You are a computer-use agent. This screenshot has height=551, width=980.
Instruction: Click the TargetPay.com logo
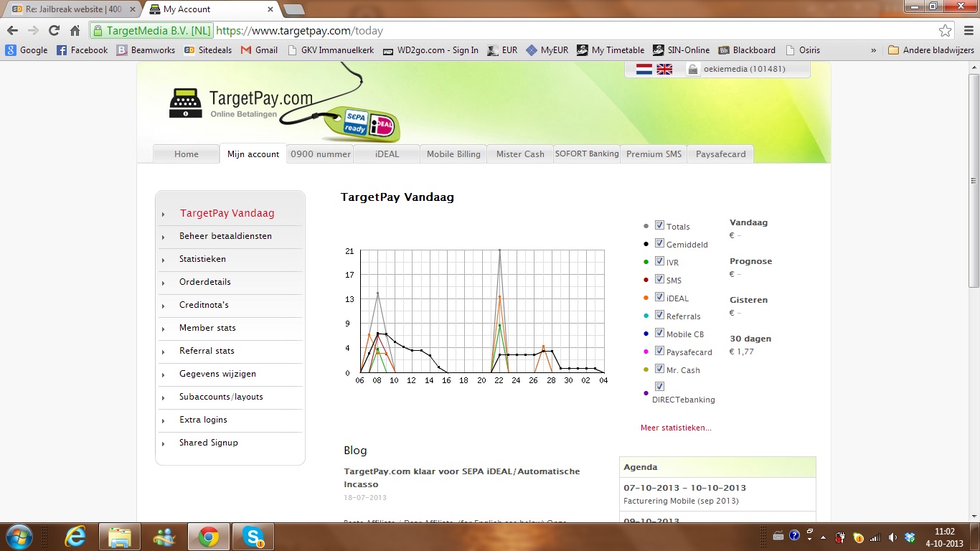click(241, 104)
